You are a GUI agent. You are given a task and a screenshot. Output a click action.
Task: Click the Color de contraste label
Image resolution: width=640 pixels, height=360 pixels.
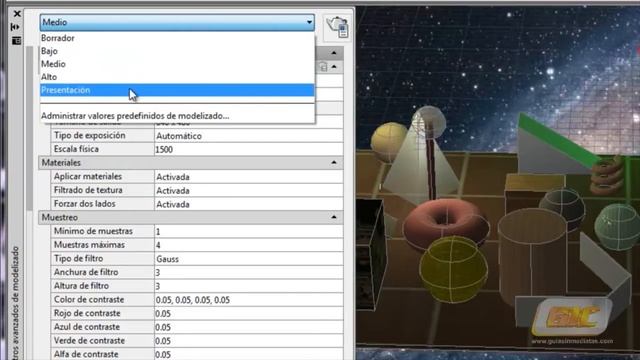pyautogui.click(x=89, y=300)
